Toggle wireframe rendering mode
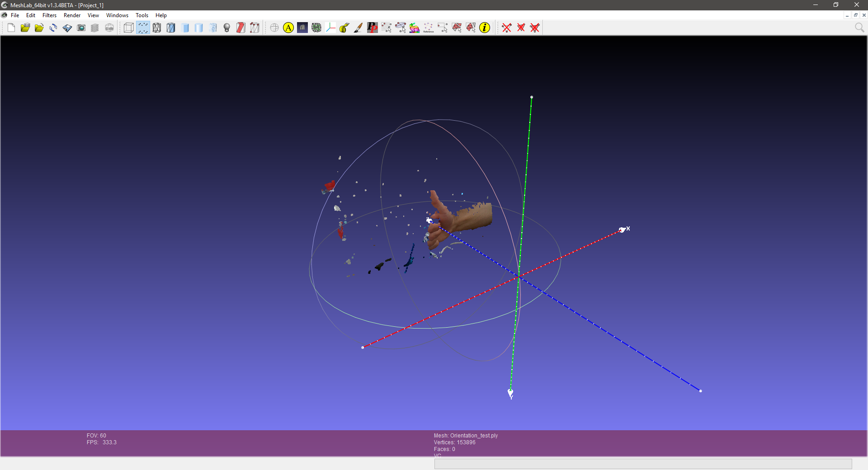 click(157, 28)
